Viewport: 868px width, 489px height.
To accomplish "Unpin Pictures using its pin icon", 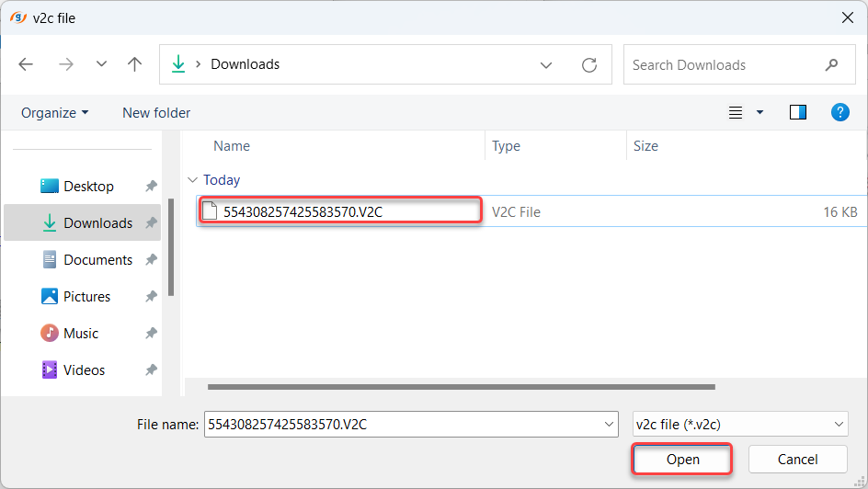I will [151, 297].
